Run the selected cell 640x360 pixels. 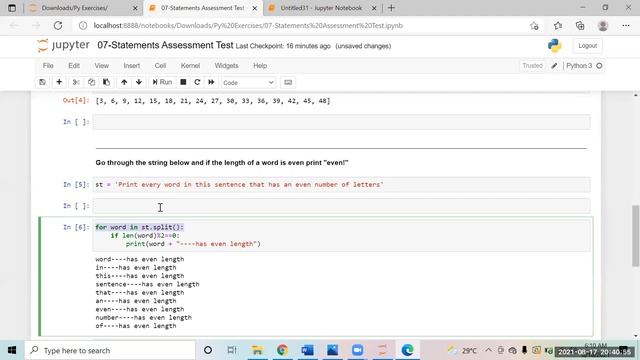(x=162, y=82)
